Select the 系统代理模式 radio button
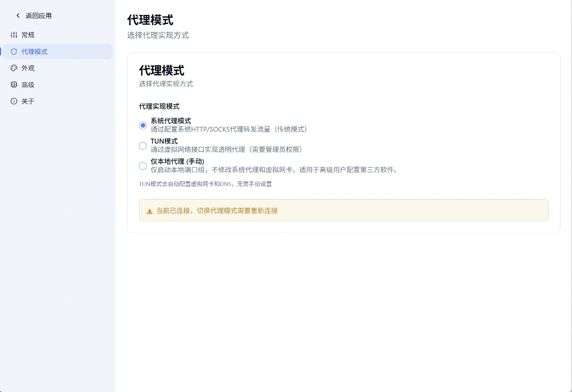 (143, 125)
